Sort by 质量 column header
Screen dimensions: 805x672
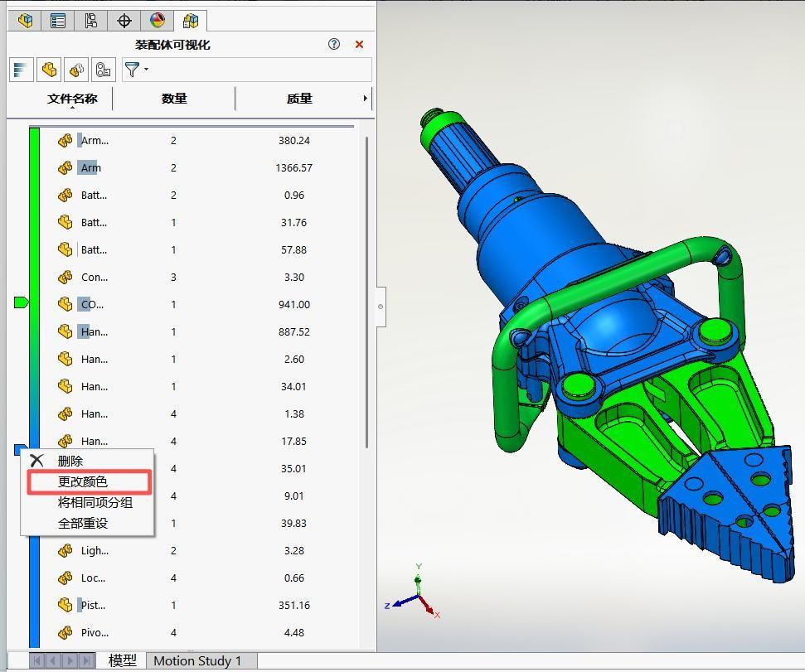click(x=299, y=99)
